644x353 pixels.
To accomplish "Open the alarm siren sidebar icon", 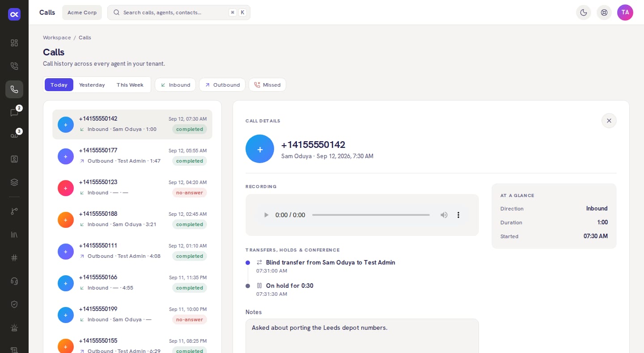I will (14, 328).
